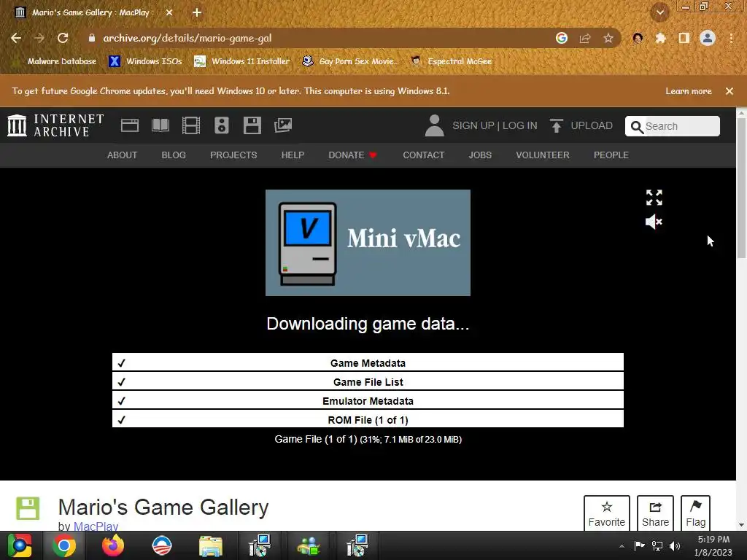
Task: Click SIGN UP link
Action: 473,125
